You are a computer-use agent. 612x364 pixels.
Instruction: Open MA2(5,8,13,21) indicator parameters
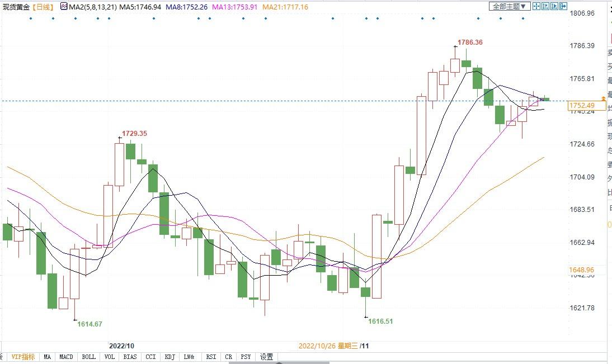point(93,7)
